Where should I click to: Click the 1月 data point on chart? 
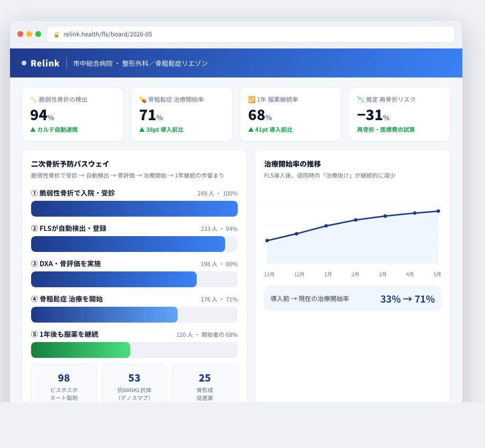pos(326,226)
